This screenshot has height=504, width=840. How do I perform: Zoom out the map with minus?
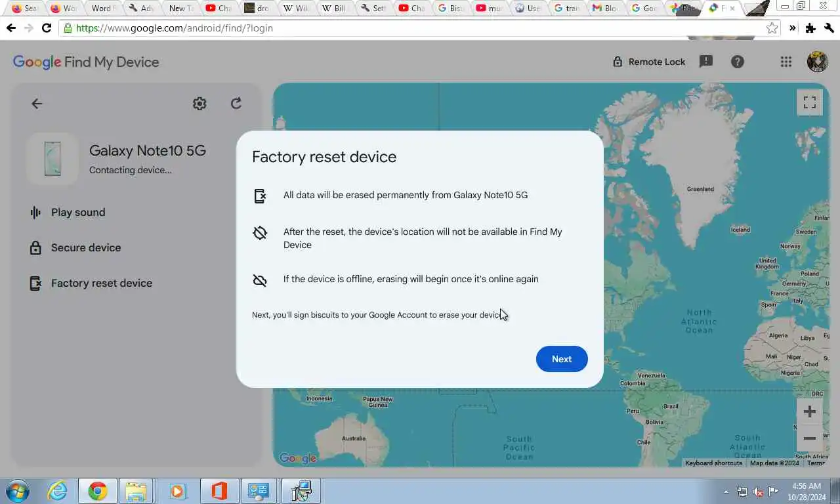tap(809, 438)
